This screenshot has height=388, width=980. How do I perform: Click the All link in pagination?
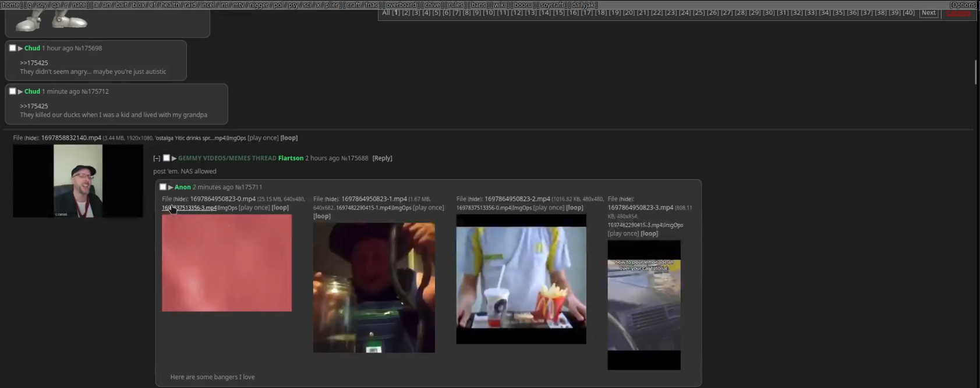386,13
